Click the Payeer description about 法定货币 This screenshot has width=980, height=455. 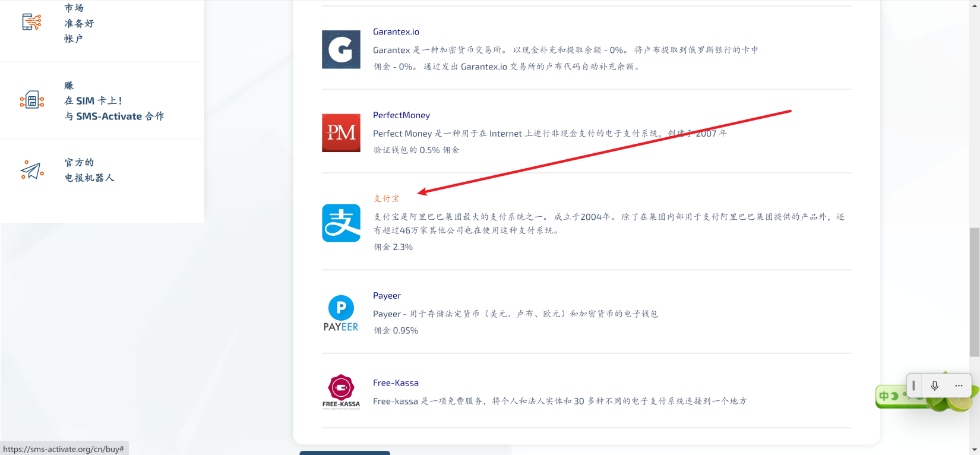click(x=516, y=314)
